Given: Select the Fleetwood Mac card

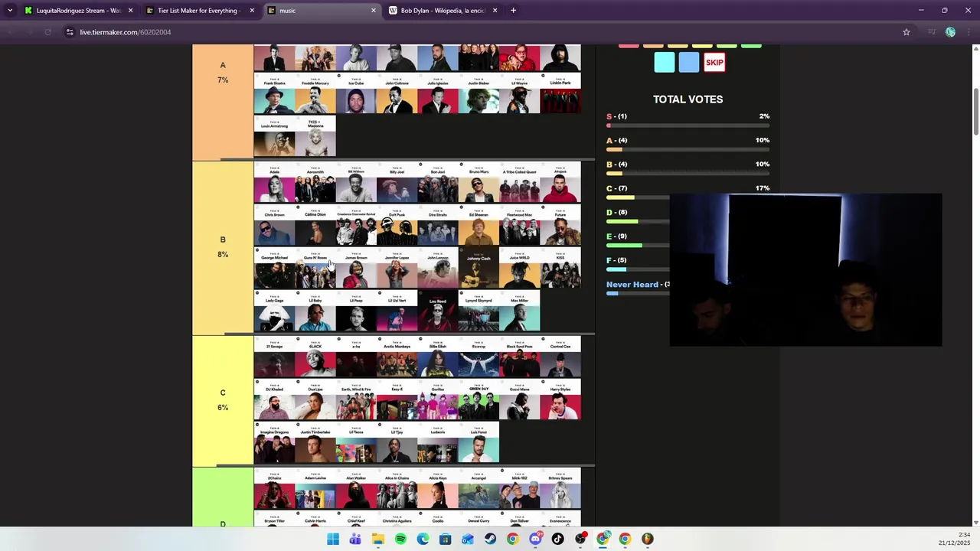Looking at the screenshot, I should click(x=519, y=227).
